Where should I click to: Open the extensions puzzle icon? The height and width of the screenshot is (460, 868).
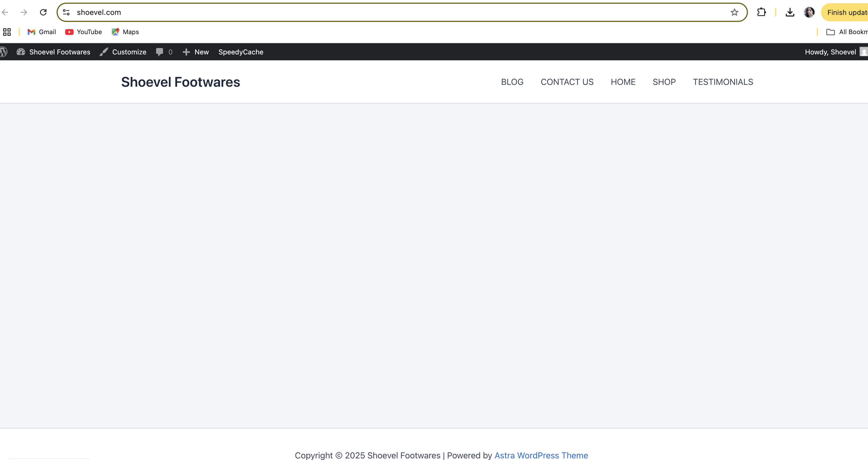click(761, 13)
